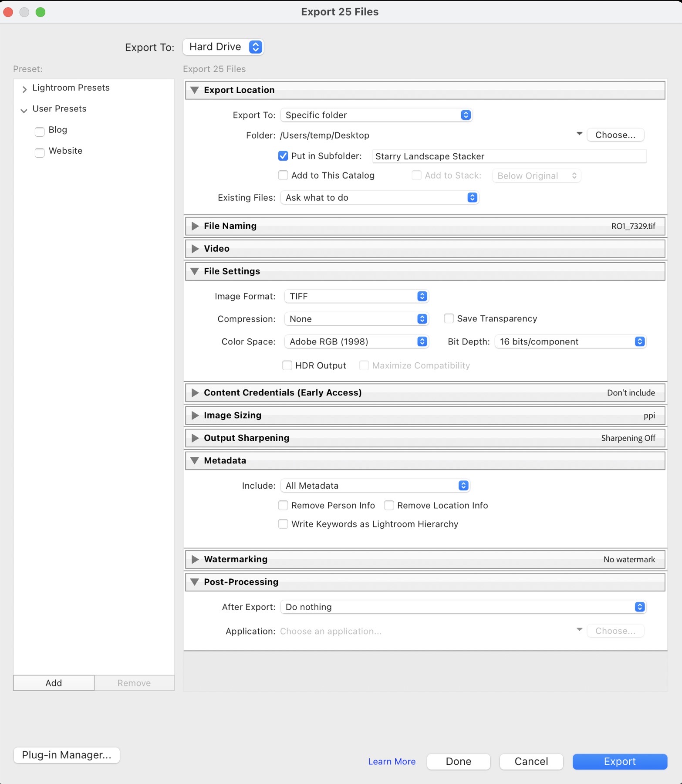682x784 pixels.
Task: Open the Learn More link
Action: tap(392, 761)
